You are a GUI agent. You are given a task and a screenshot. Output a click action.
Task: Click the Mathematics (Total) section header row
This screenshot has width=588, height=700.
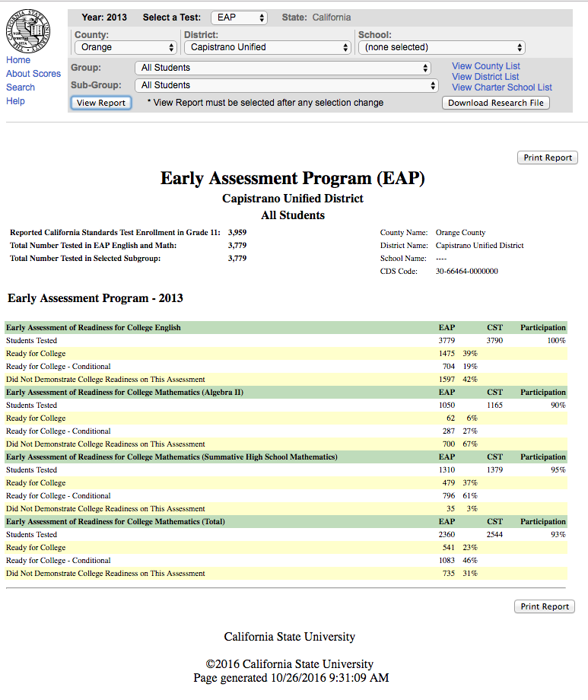point(286,522)
